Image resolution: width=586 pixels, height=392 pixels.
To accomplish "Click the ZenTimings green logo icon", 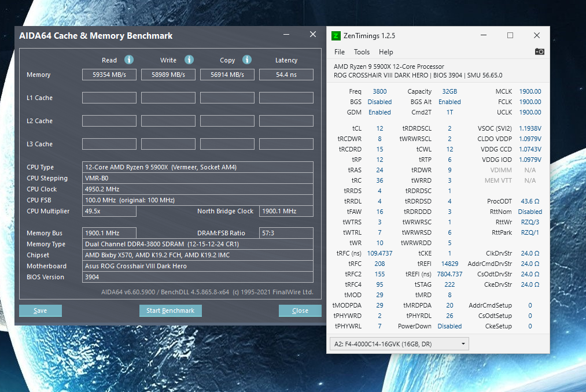I will [336, 36].
